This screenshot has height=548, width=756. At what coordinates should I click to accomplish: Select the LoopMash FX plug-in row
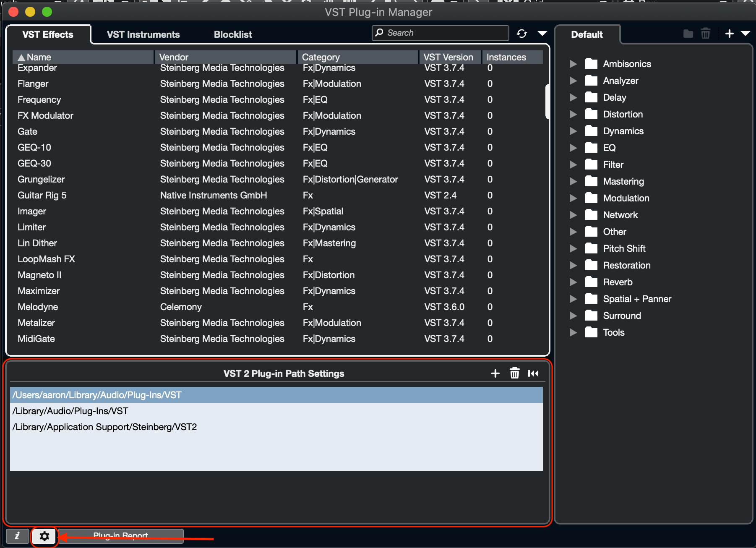[x=278, y=259]
